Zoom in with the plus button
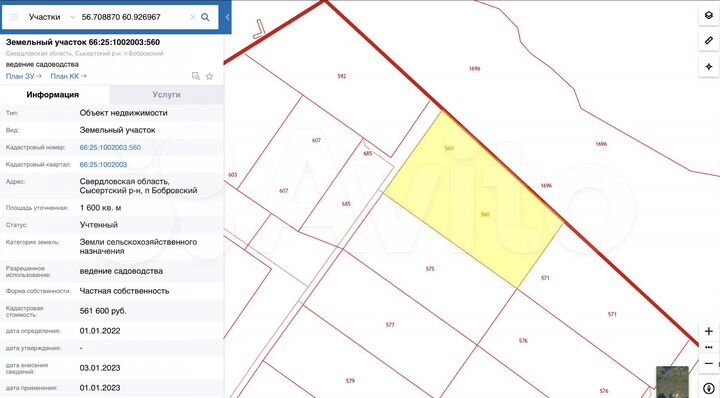The height and width of the screenshot is (398, 720). click(x=709, y=331)
